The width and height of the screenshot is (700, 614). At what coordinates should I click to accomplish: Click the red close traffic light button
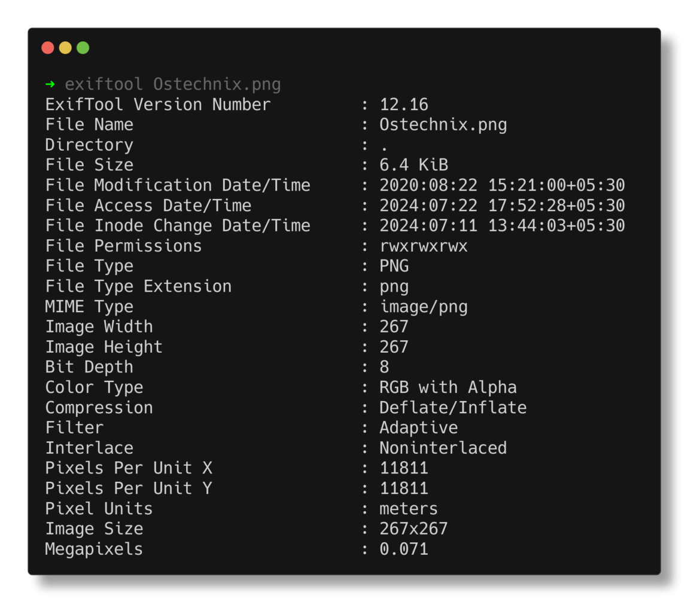[x=47, y=47]
